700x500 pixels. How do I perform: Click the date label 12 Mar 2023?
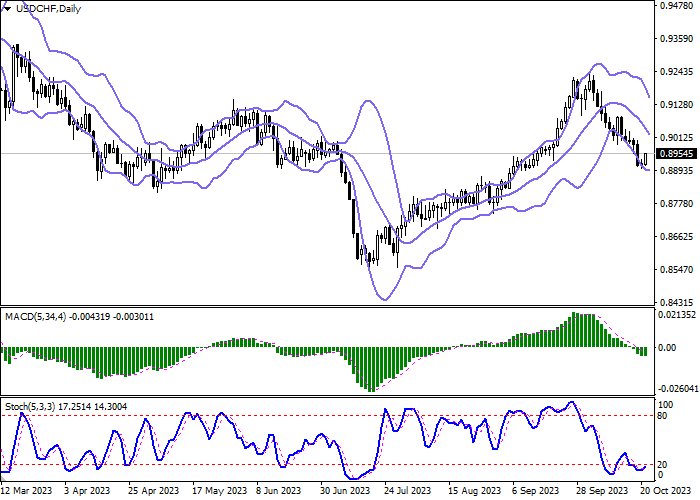(x=26, y=491)
